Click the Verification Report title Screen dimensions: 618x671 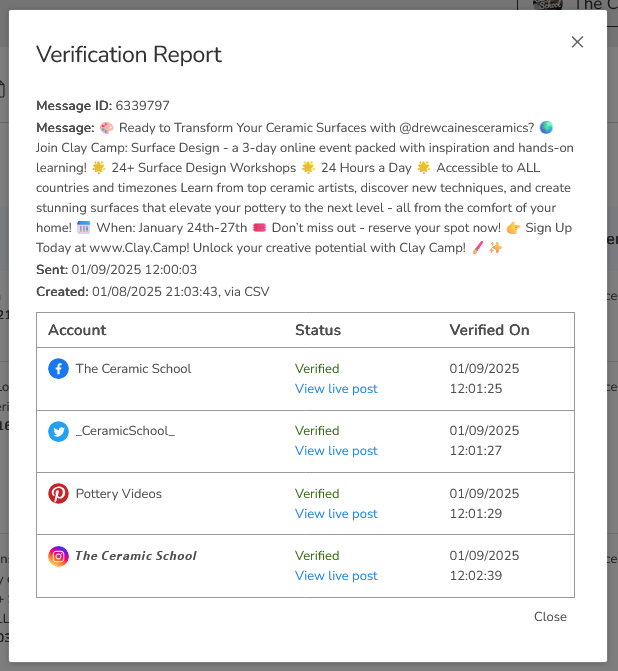tap(129, 55)
